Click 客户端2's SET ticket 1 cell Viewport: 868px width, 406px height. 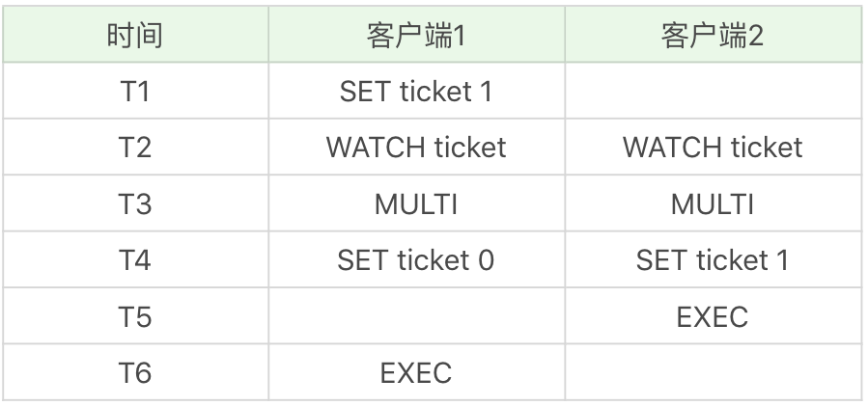(x=713, y=260)
